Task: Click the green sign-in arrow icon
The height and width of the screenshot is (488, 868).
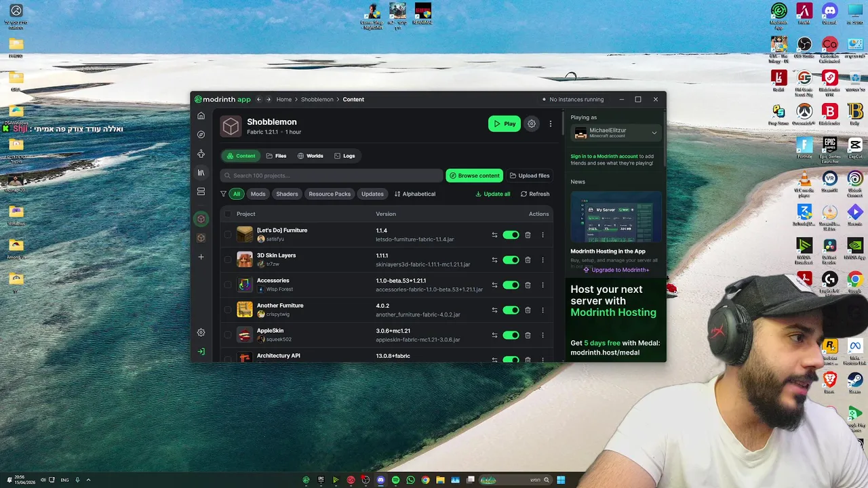Action: coord(201,352)
